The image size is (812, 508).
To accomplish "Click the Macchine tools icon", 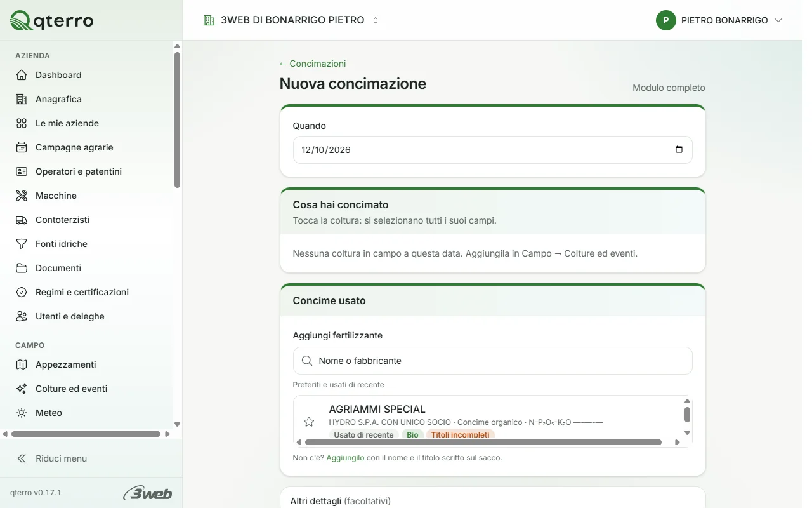I will (x=22, y=196).
